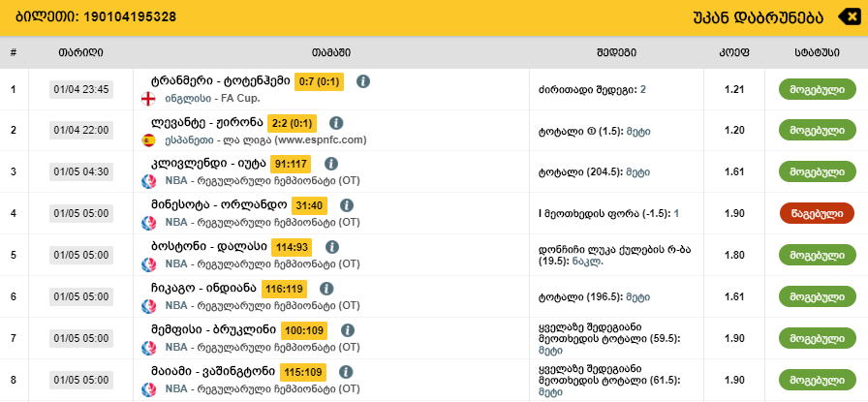Click info icon for ლევანტე - ჟირონა match
The image size is (868, 402).
[336, 123]
